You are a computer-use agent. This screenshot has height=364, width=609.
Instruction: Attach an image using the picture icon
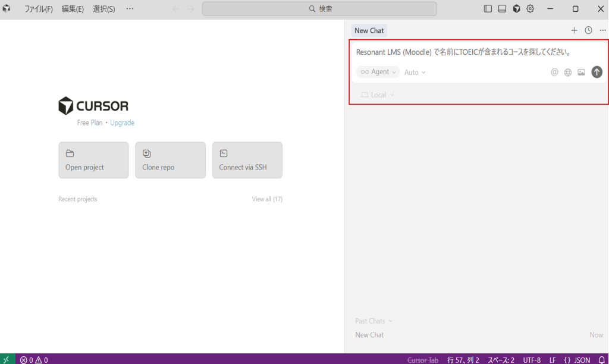point(581,72)
